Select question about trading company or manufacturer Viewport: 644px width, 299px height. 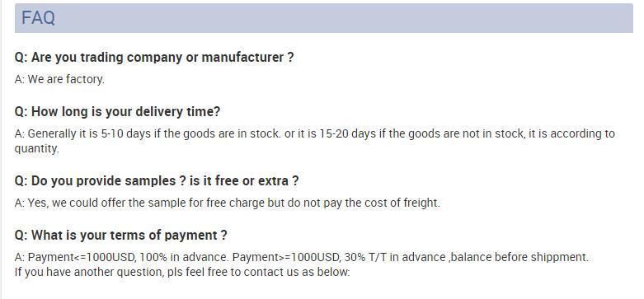(154, 58)
